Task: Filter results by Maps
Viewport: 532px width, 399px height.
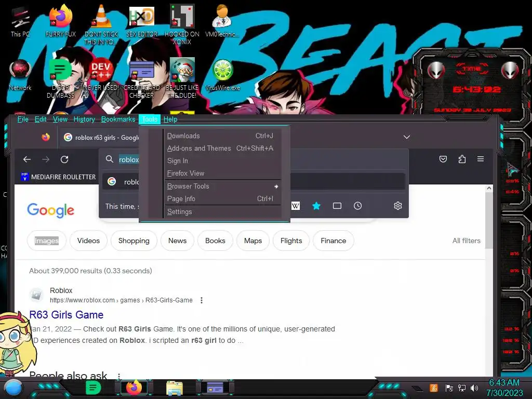Action: pos(253,241)
